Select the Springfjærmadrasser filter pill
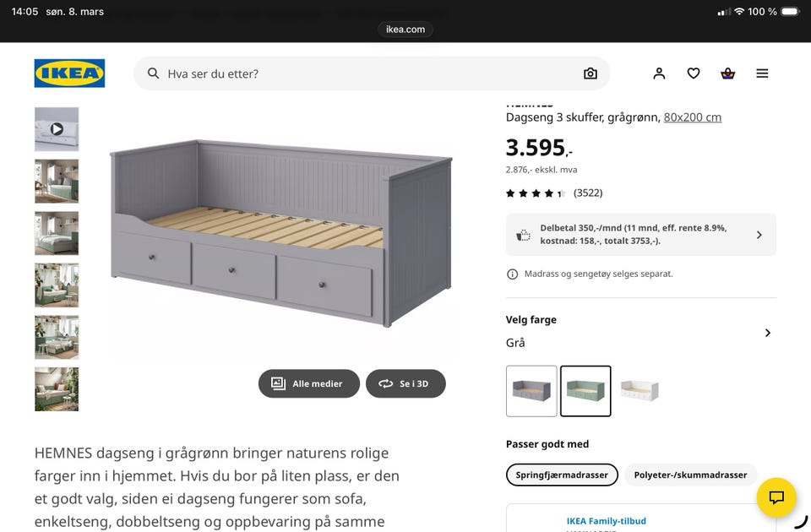The height and width of the screenshot is (532, 811). [562, 475]
